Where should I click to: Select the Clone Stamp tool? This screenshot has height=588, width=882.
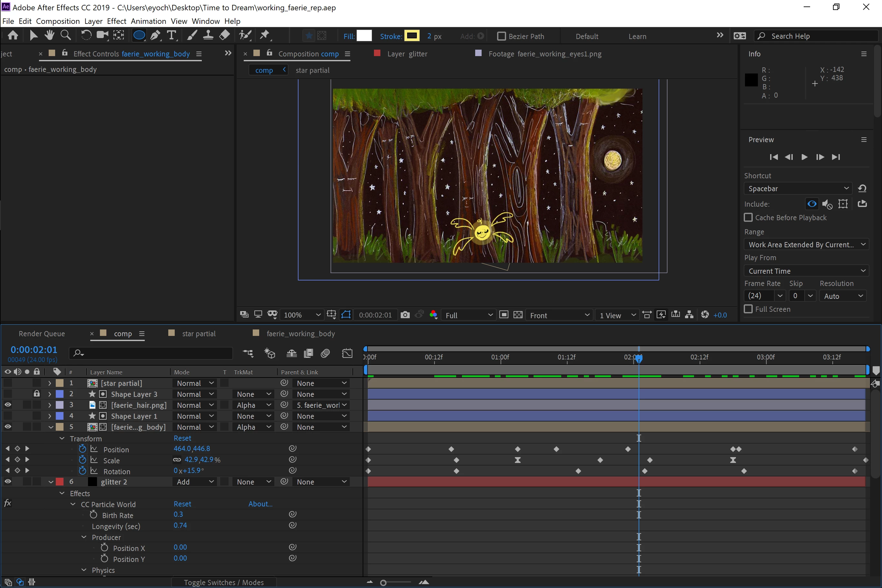click(x=208, y=36)
